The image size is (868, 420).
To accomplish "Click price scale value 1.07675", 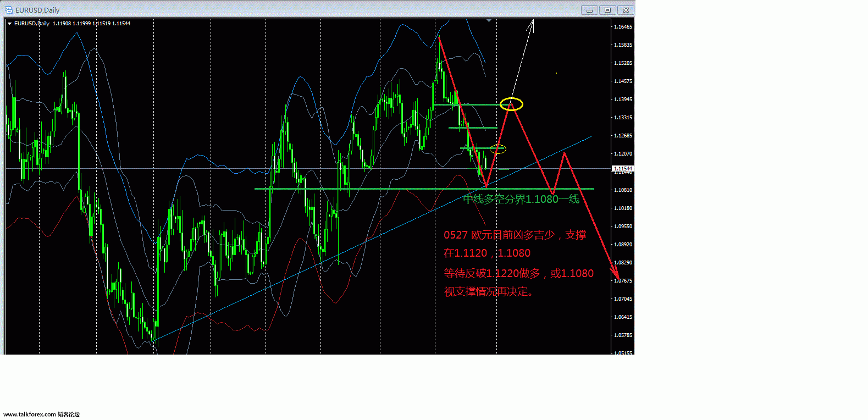I will click(623, 280).
